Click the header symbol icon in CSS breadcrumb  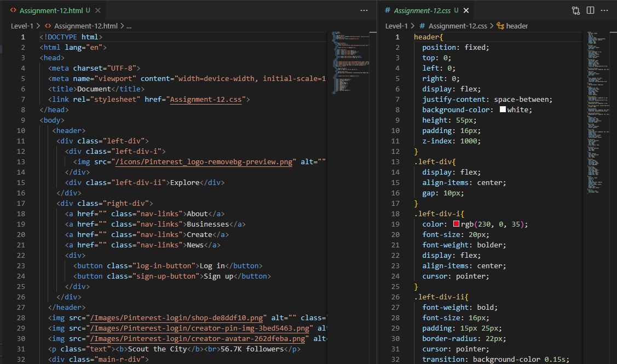pyautogui.click(x=500, y=26)
